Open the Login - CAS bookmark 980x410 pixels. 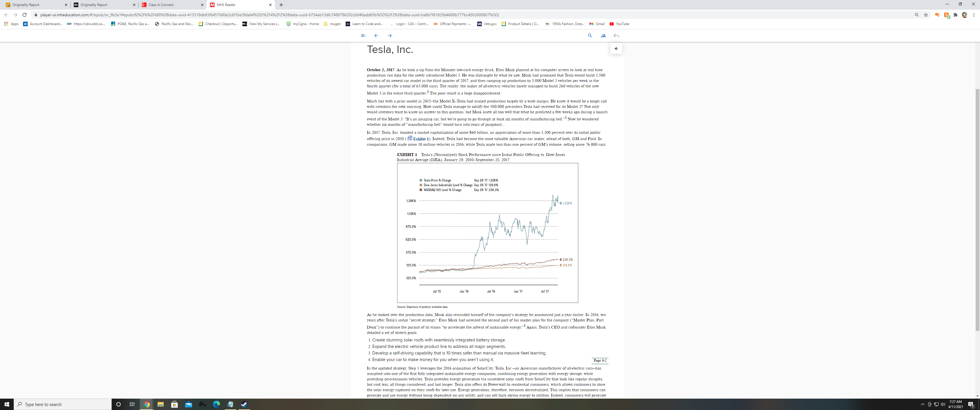(x=409, y=24)
